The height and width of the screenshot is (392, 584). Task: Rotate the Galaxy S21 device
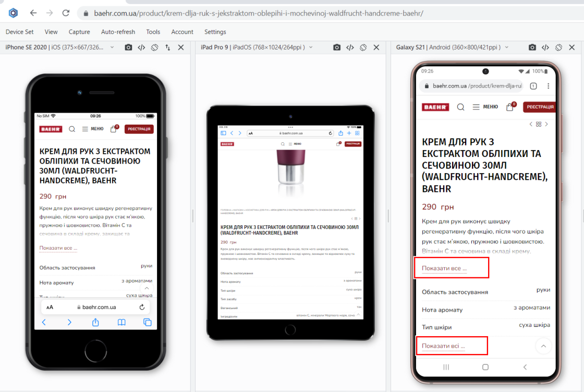[x=558, y=47]
